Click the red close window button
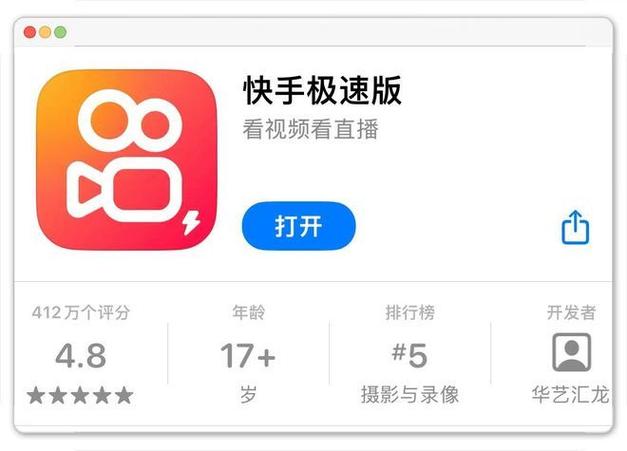Viewport: 627px width, 451px height. [30, 32]
